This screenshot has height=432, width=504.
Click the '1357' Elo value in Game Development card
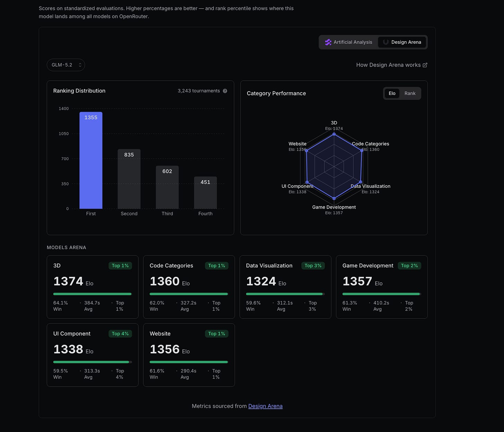[357, 281]
